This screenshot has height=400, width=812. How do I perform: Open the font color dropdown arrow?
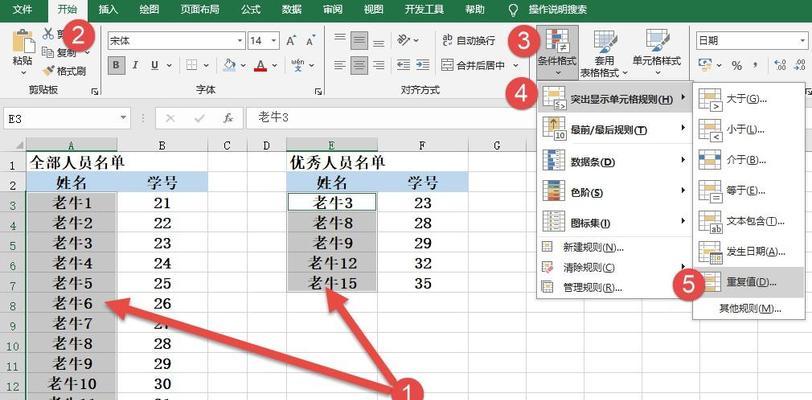[x=274, y=66]
